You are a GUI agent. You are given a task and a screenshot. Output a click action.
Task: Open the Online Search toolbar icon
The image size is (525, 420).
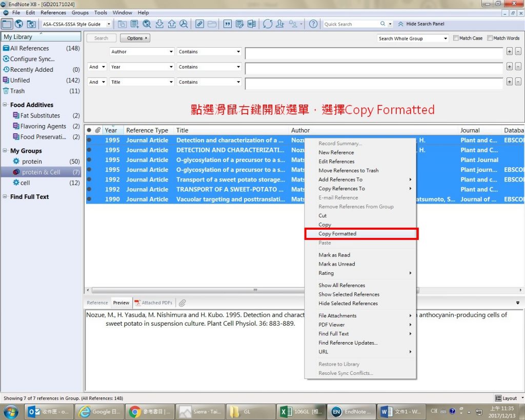147,24
